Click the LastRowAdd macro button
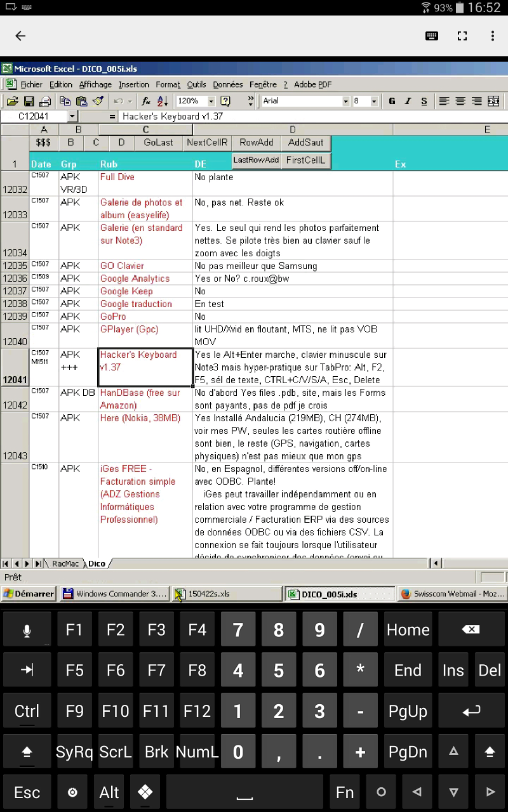This screenshot has width=508, height=812. point(257,160)
